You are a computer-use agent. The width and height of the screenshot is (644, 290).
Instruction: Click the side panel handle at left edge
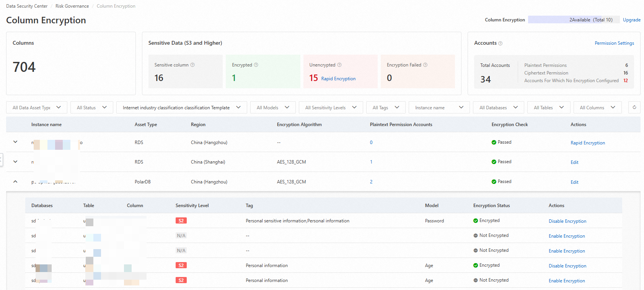click(x=1, y=160)
